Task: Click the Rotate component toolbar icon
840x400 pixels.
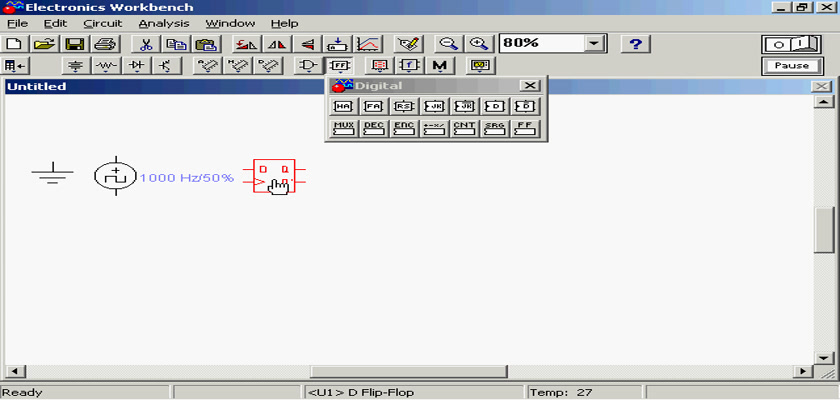Action: (x=245, y=44)
